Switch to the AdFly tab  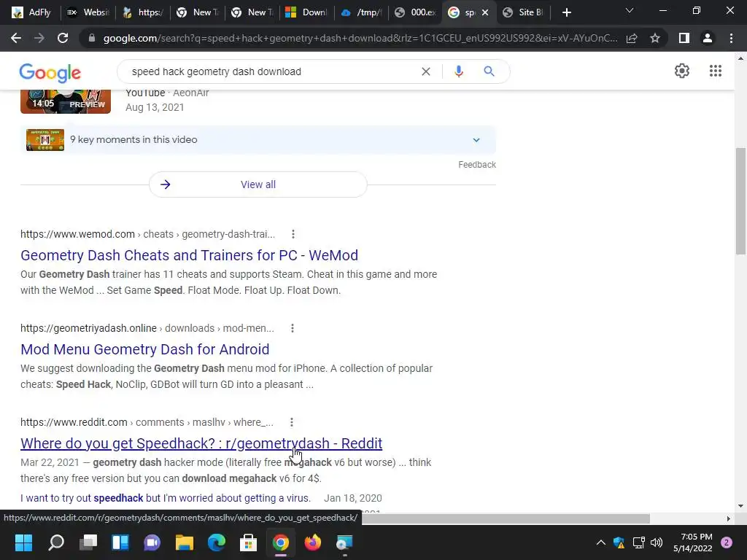point(32,12)
